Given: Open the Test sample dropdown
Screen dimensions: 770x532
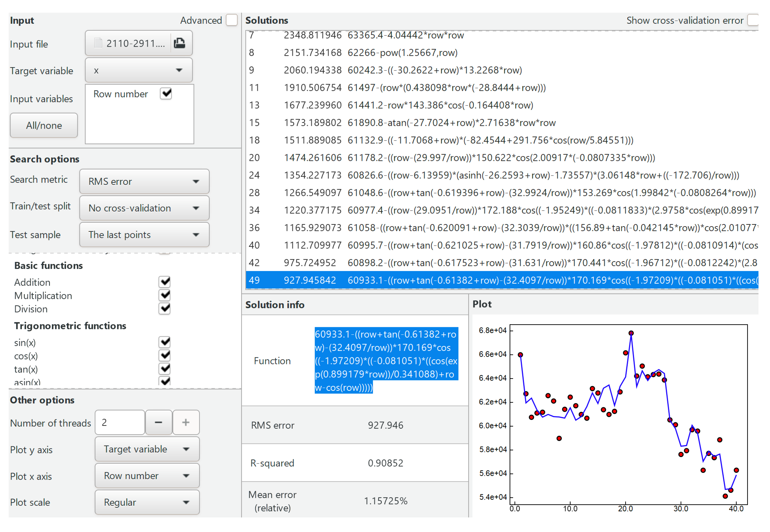Looking at the screenshot, I should click(144, 235).
